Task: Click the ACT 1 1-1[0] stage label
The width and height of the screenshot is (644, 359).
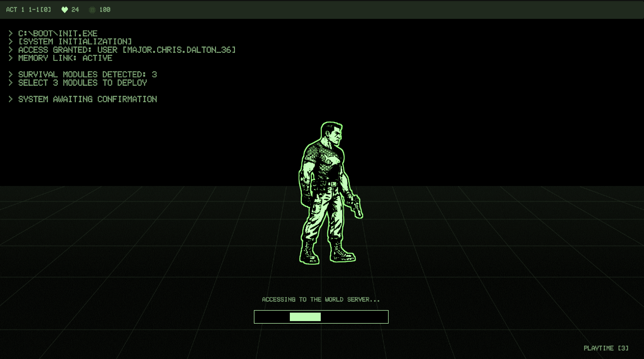Action: click(x=28, y=10)
